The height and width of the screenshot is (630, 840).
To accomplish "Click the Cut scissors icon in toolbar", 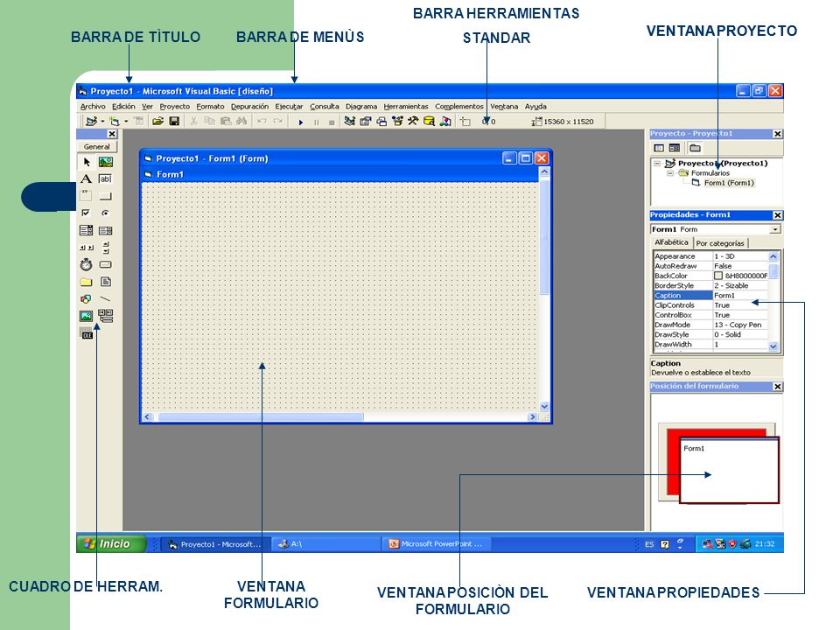I will (x=194, y=122).
